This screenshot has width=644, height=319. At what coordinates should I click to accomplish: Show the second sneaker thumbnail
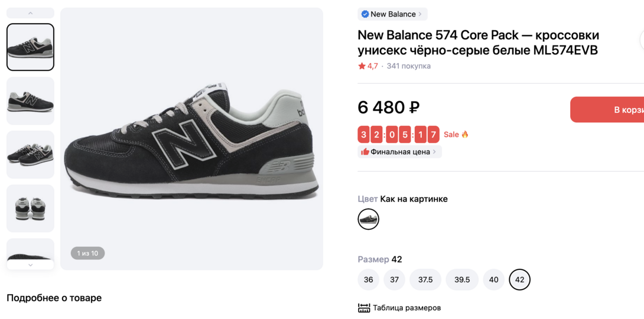[x=30, y=101]
